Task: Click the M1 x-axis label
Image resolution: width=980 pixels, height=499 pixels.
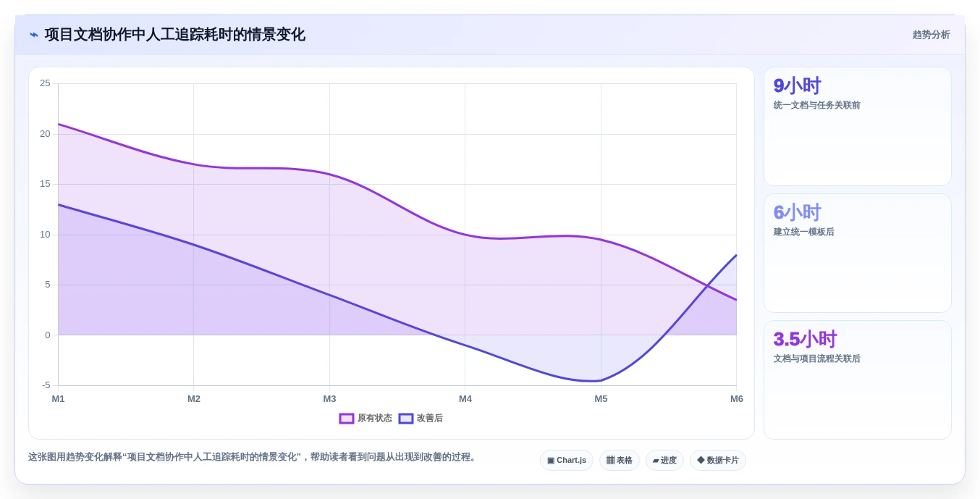Action: coord(58,399)
